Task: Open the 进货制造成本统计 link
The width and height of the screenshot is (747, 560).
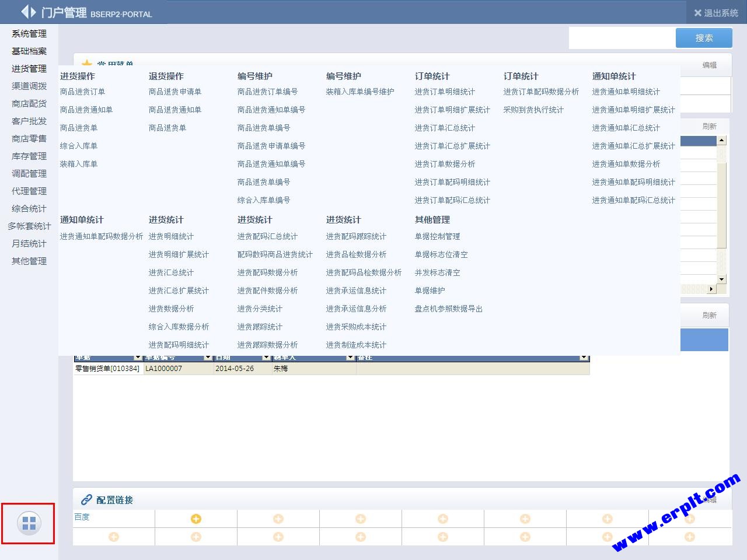Action: pos(357,345)
